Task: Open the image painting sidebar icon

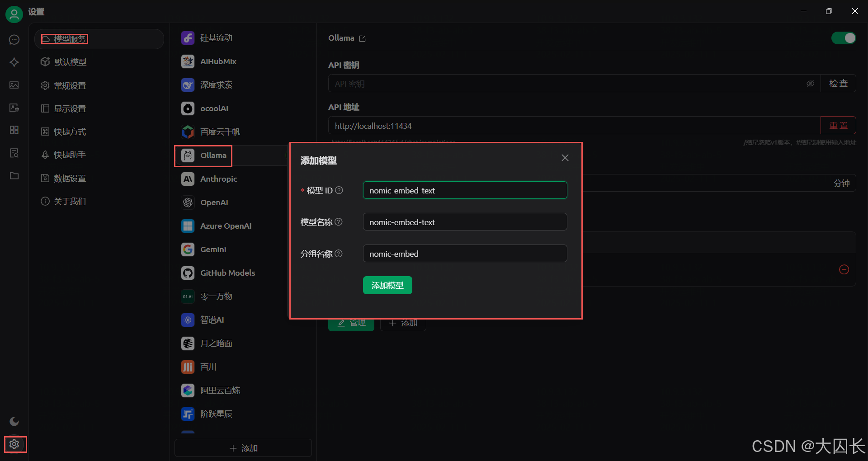Action: [14, 85]
